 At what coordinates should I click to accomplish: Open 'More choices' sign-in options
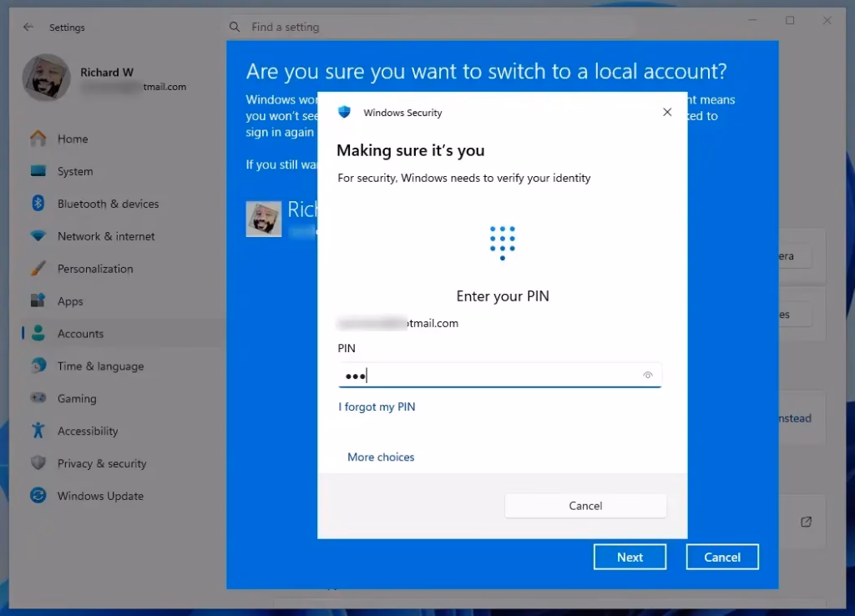point(381,457)
